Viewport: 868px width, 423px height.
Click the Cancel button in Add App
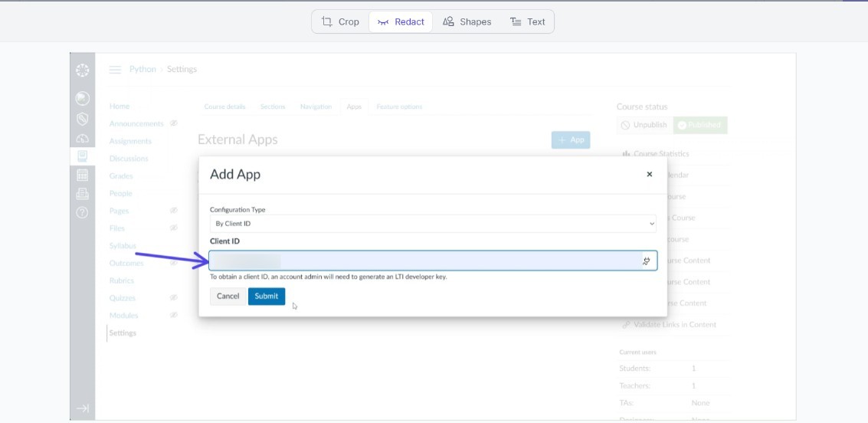coord(228,297)
